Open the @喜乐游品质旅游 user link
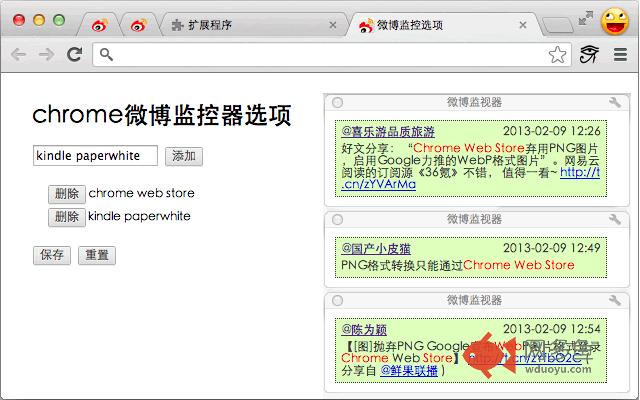The width and height of the screenshot is (640, 400). tap(388, 131)
